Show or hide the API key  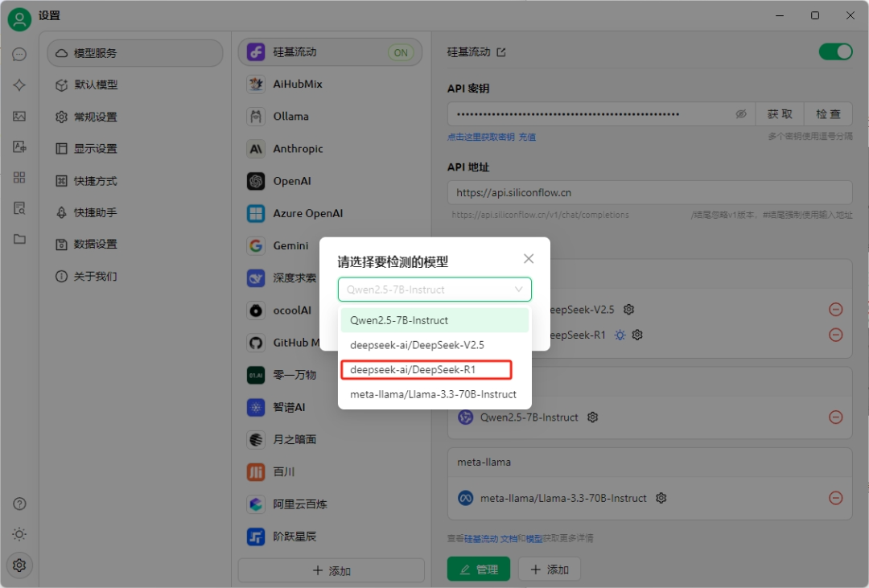pyautogui.click(x=741, y=114)
